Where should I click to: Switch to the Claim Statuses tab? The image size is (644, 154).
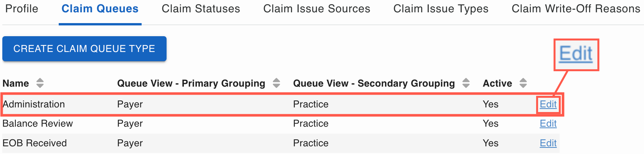(201, 9)
